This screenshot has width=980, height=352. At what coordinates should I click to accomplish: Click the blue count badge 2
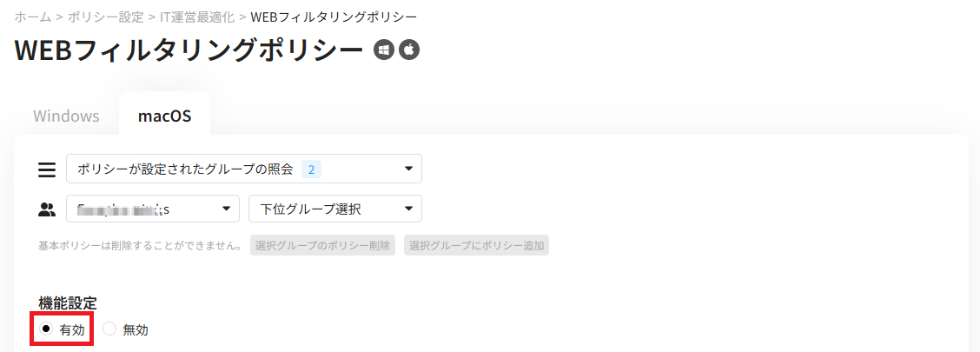pyautogui.click(x=311, y=169)
